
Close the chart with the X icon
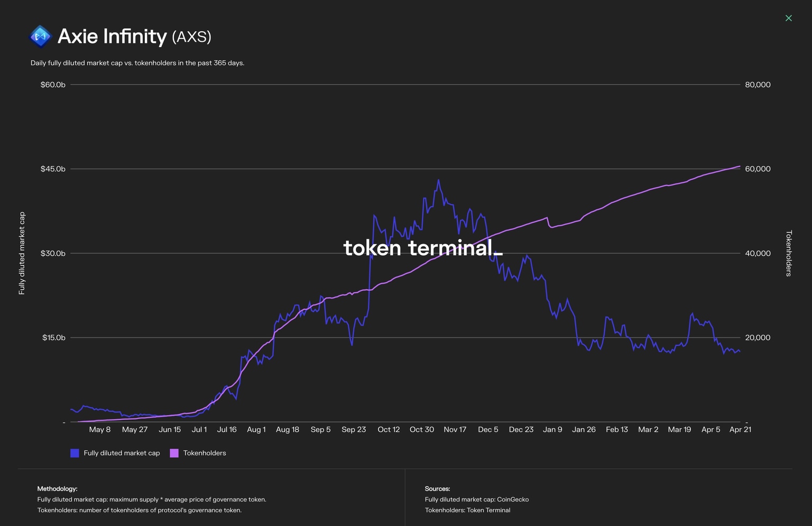[788, 19]
